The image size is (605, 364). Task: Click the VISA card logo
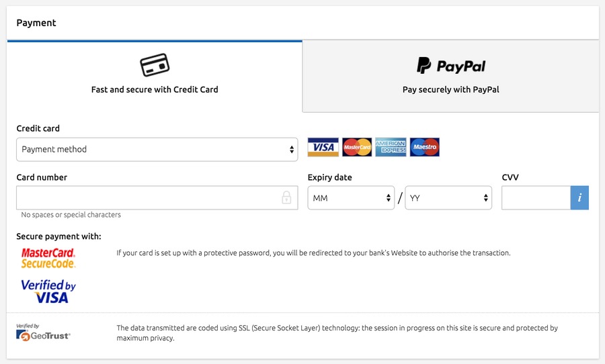(x=323, y=147)
